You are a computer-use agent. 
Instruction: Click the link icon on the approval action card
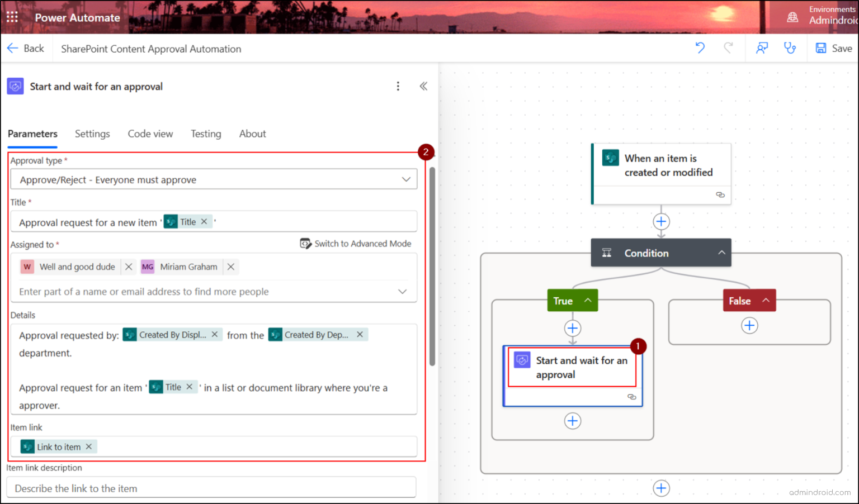[632, 396]
